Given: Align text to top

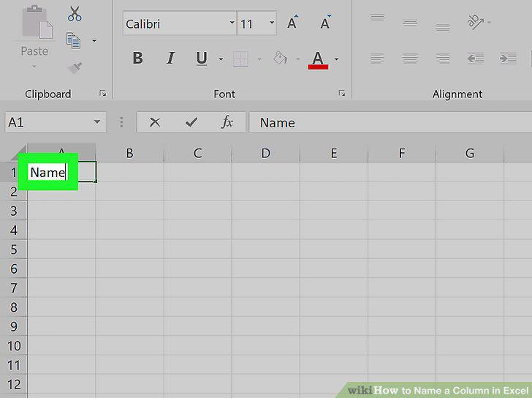Looking at the screenshot, I should [x=377, y=18].
